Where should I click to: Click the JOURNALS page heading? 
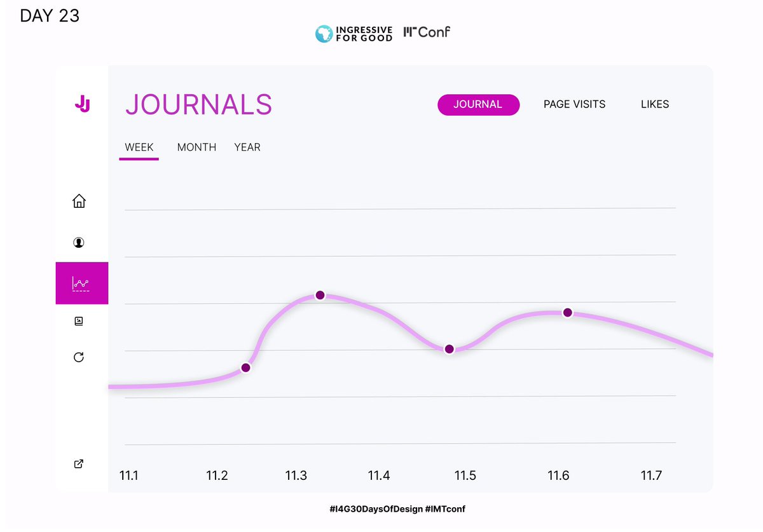198,104
